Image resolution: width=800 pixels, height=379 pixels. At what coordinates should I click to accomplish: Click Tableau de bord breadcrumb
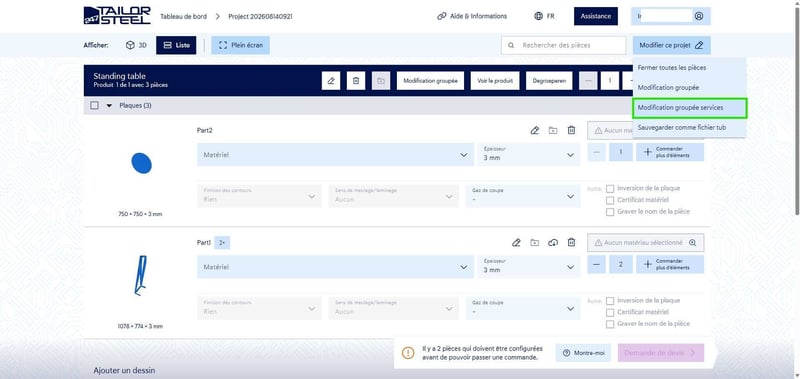point(184,16)
